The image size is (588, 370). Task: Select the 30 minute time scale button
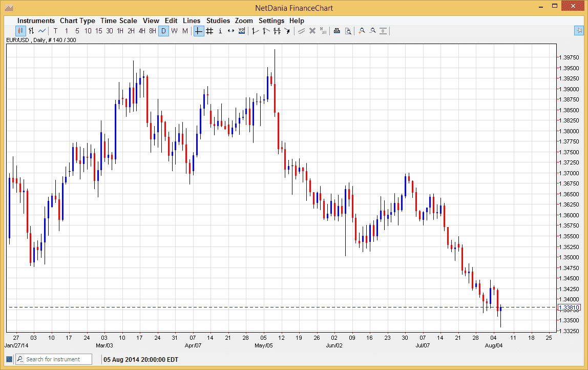click(110, 31)
